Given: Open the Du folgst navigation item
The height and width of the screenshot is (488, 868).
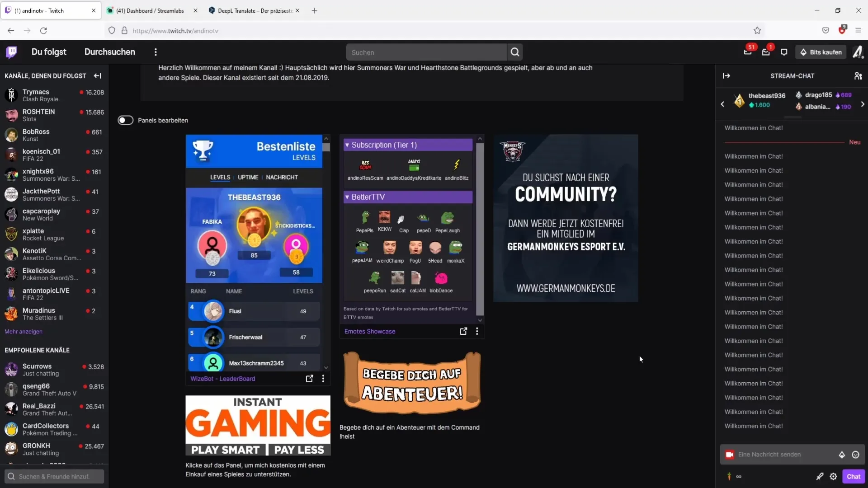Looking at the screenshot, I should coord(49,52).
